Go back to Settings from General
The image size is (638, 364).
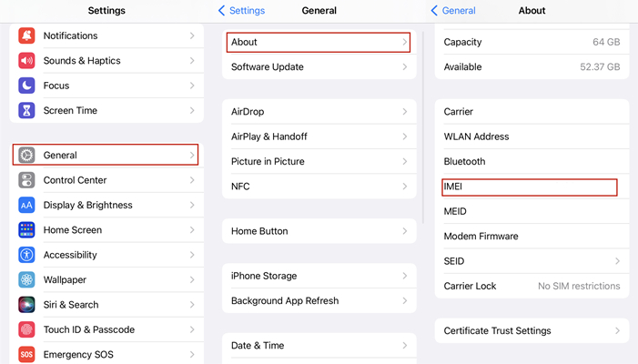click(x=241, y=11)
